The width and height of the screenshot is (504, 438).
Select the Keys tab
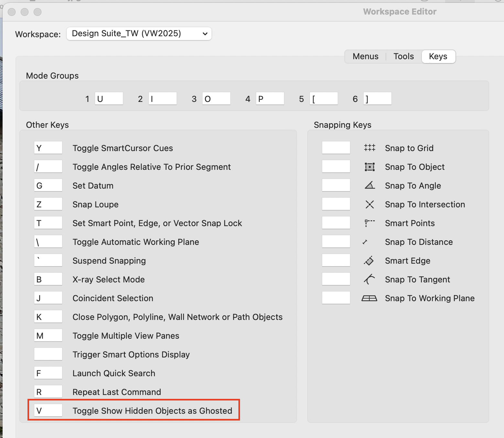pos(438,56)
